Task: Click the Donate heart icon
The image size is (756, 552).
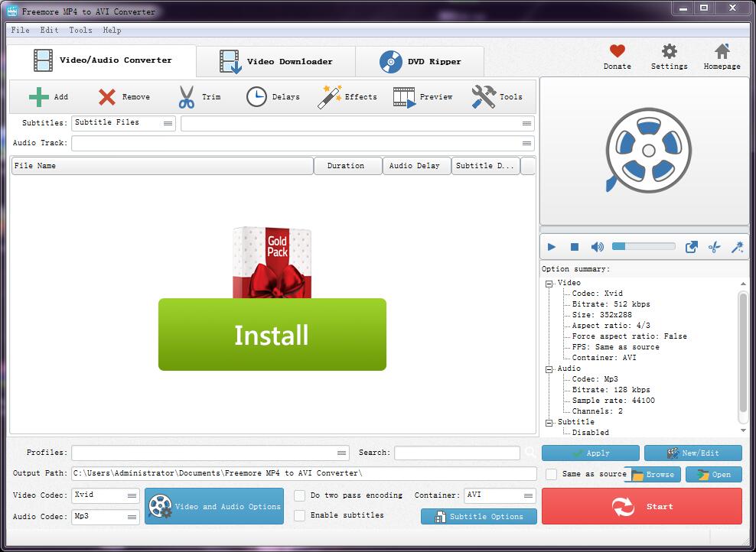Action: pyautogui.click(x=617, y=52)
